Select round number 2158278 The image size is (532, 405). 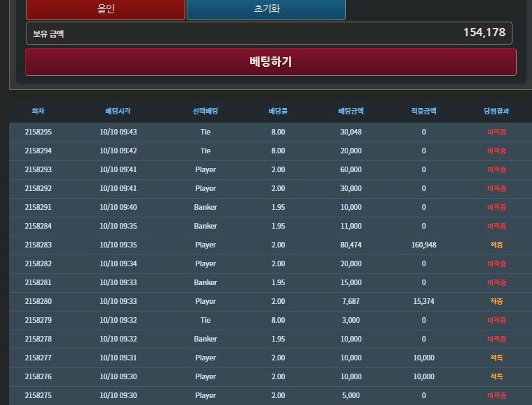coord(38,339)
